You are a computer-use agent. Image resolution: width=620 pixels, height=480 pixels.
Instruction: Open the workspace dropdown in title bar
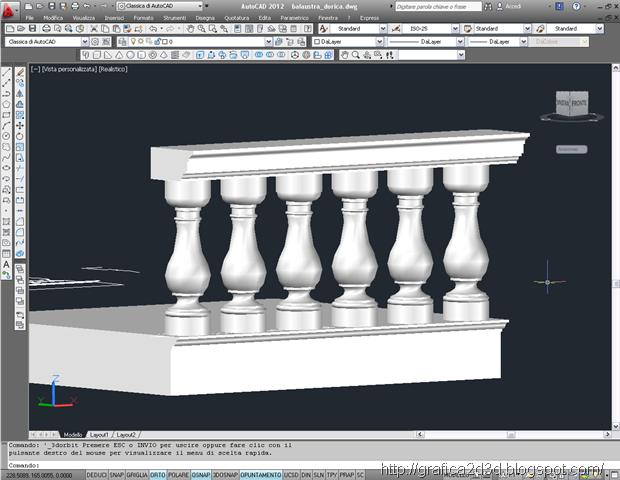click(x=200, y=6)
